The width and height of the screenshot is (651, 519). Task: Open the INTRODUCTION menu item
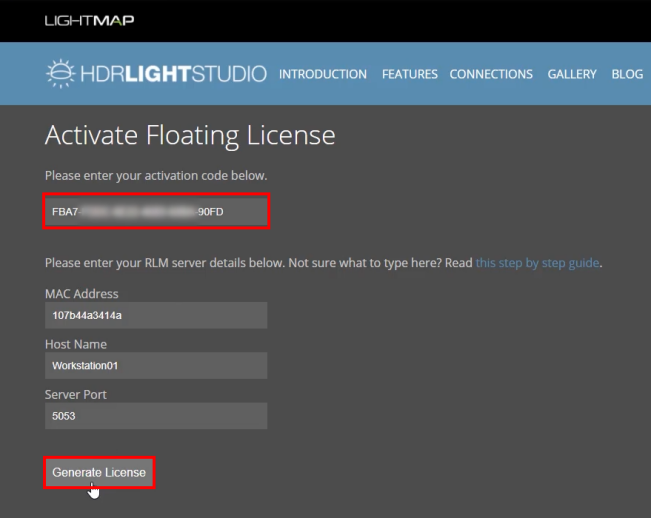click(323, 74)
